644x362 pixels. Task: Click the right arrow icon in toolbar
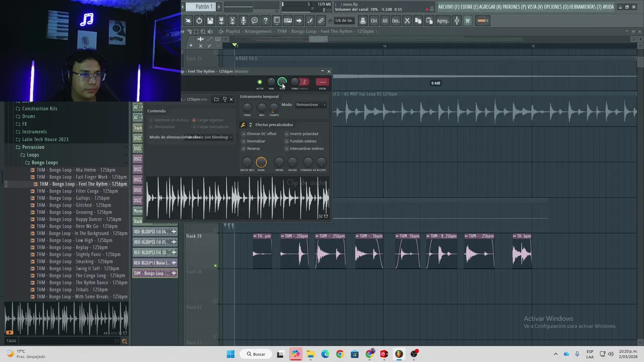point(299,21)
